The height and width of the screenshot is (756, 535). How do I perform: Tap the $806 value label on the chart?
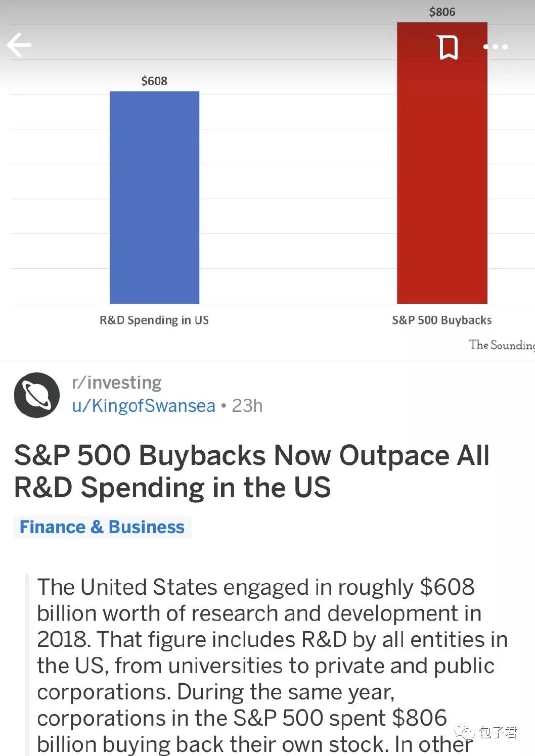442,12
